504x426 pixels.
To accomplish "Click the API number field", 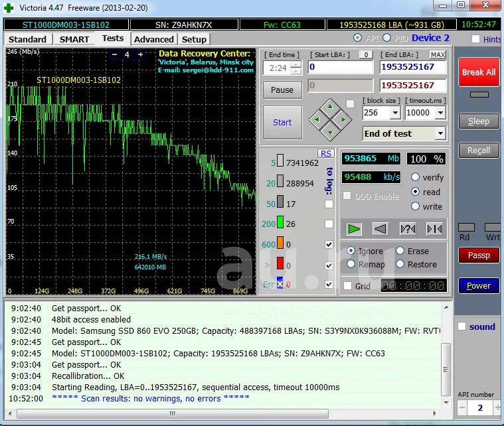I will (x=480, y=407).
